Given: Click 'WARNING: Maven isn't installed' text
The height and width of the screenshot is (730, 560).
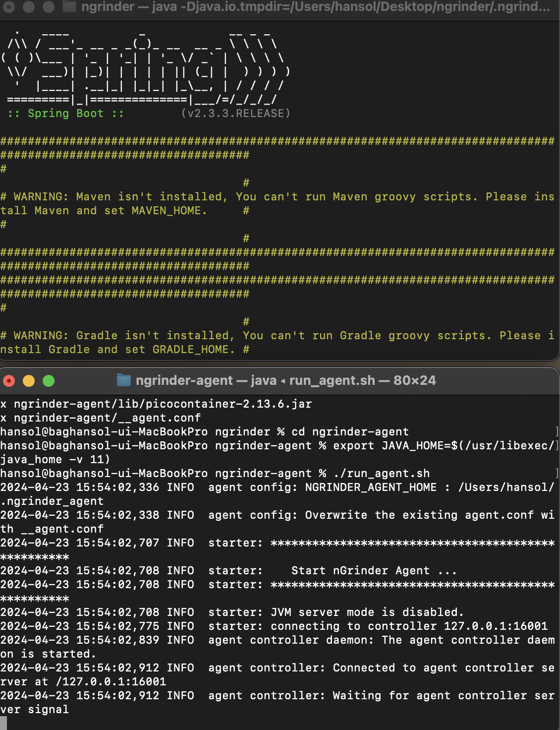Looking at the screenshot, I should click(x=118, y=197).
